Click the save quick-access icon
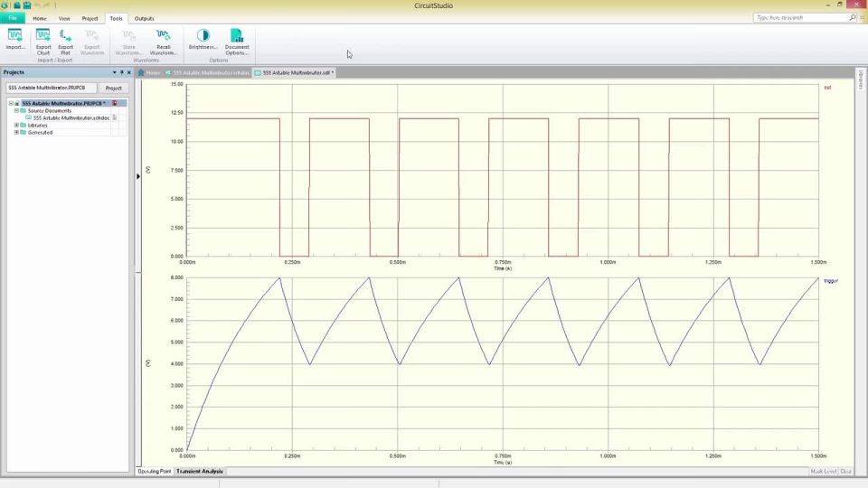868x488 pixels. [26, 5]
